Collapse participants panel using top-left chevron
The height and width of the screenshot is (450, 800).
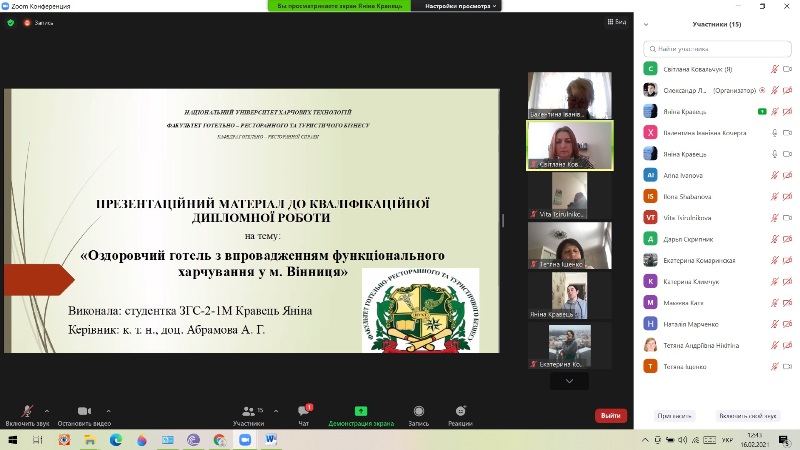click(x=646, y=24)
